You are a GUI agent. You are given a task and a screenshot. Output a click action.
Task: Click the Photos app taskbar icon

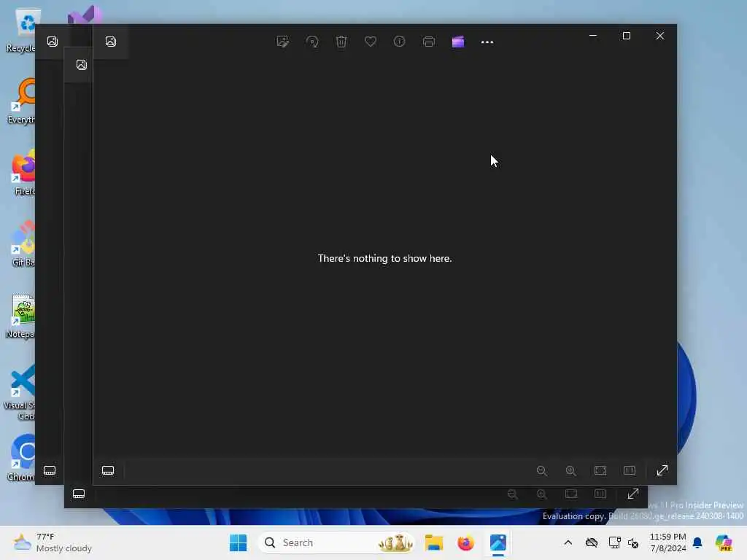click(498, 542)
